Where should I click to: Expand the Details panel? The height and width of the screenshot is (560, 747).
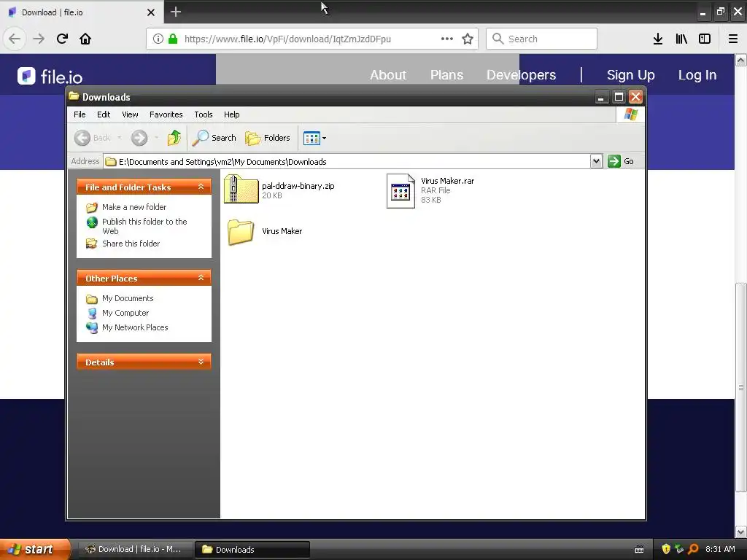pyautogui.click(x=201, y=362)
